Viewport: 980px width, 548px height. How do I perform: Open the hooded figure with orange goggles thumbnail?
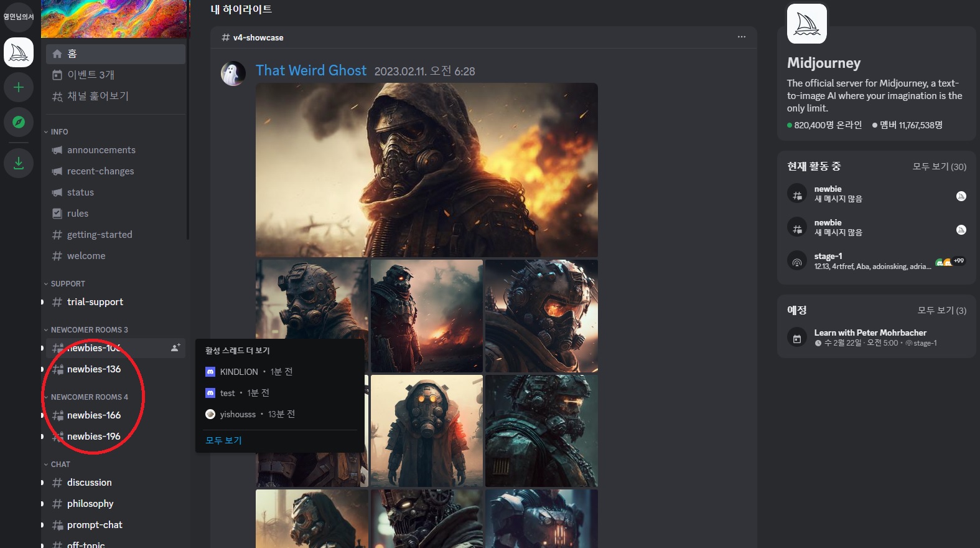(x=427, y=431)
